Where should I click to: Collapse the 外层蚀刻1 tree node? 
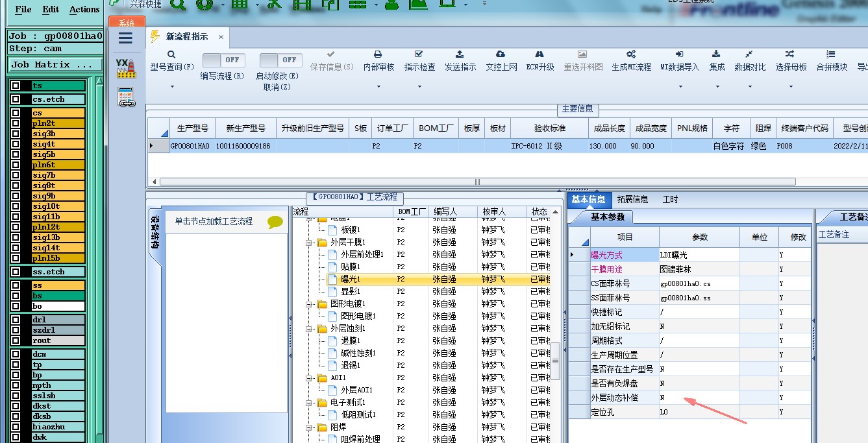coord(309,329)
